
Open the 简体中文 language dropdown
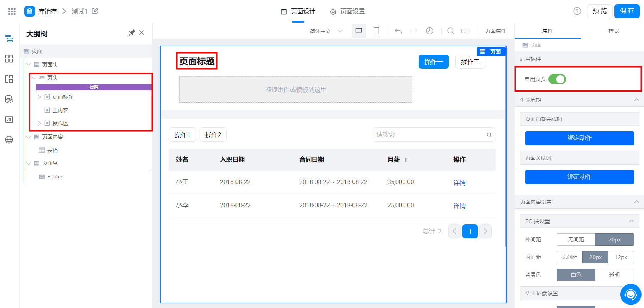(326, 31)
